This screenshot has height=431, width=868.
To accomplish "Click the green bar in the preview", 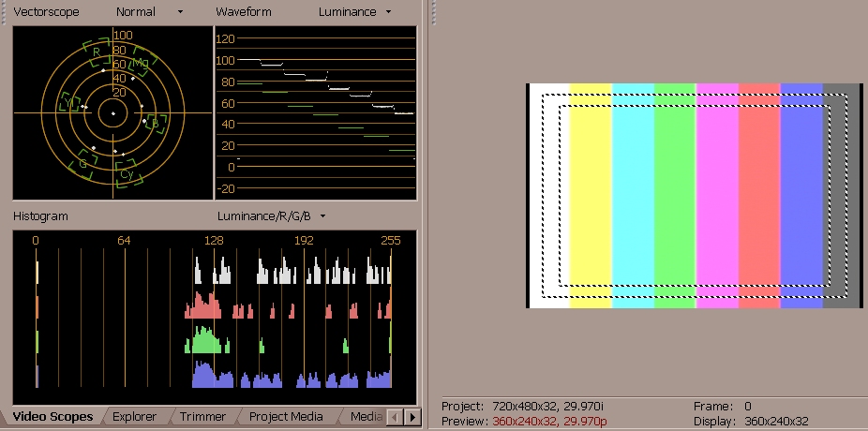I will point(675,196).
